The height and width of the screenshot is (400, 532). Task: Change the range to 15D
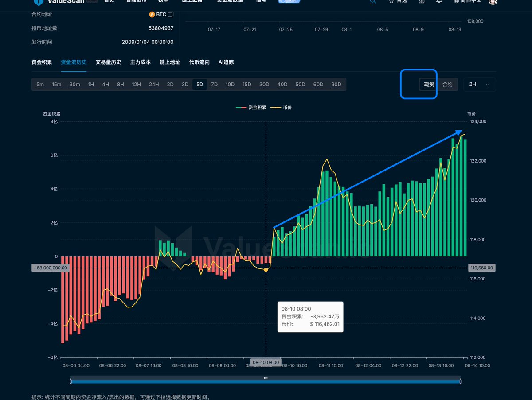[247, 85]
